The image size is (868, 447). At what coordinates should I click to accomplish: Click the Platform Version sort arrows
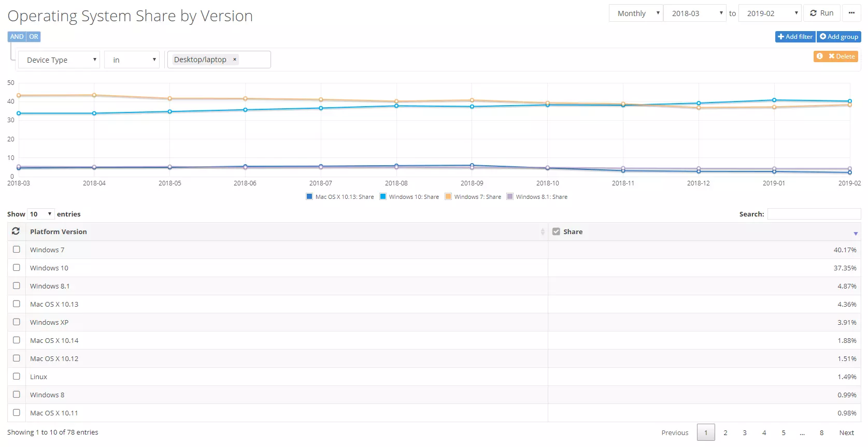[543, 232]
